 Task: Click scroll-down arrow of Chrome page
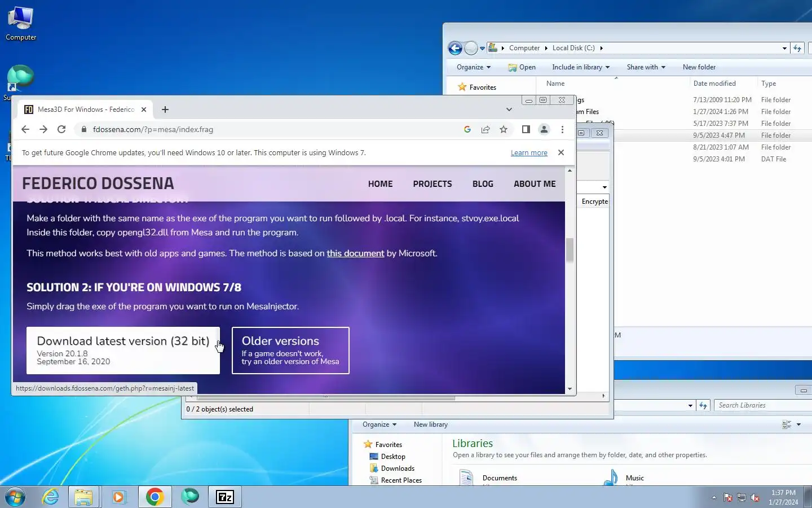point(570,389)
